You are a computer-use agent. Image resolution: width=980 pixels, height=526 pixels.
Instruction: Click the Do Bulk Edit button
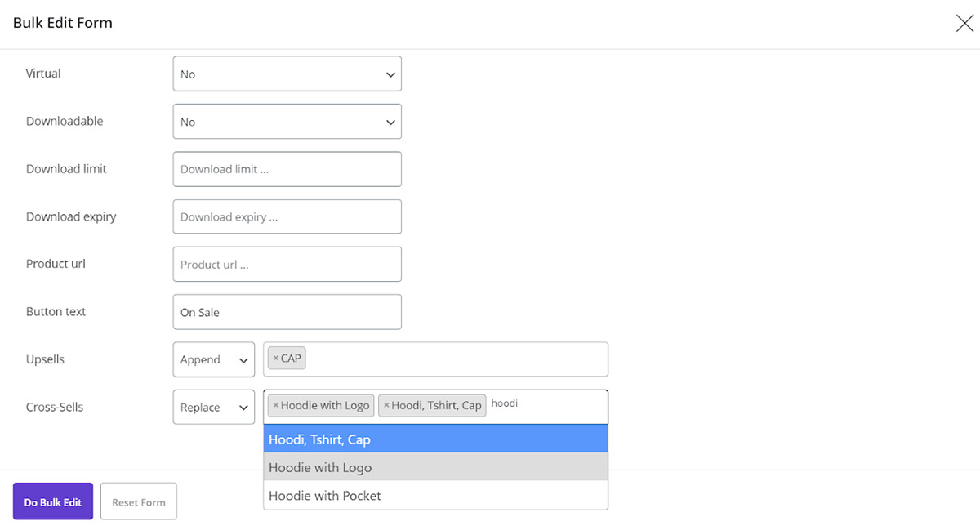[x=53, y=501]
